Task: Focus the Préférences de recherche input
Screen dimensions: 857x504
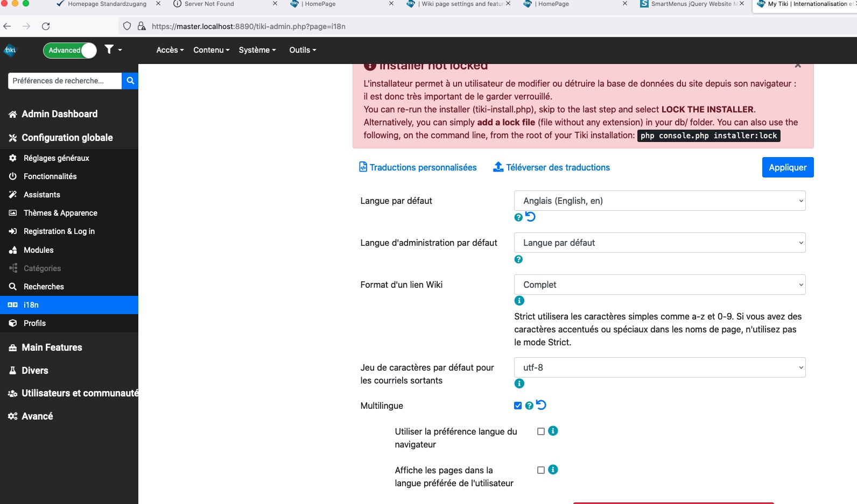Action: pyautogui.click(x=65, y=81)
